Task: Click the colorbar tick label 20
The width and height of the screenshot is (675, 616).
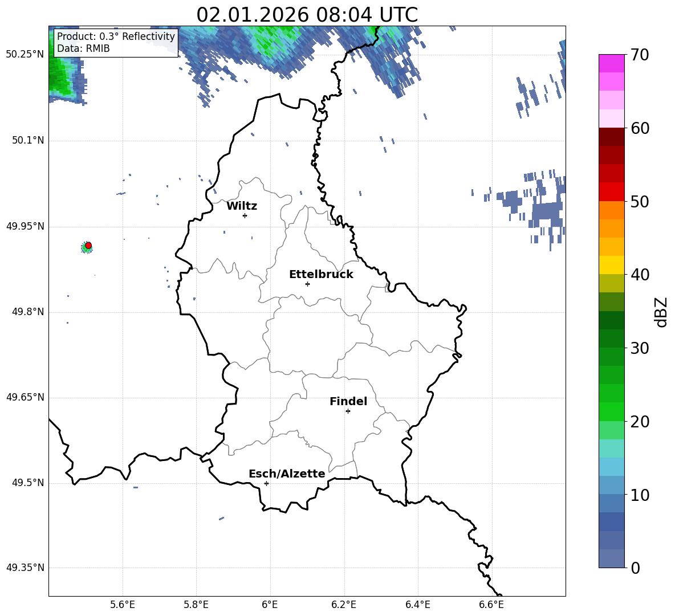Action: (640, 422)
